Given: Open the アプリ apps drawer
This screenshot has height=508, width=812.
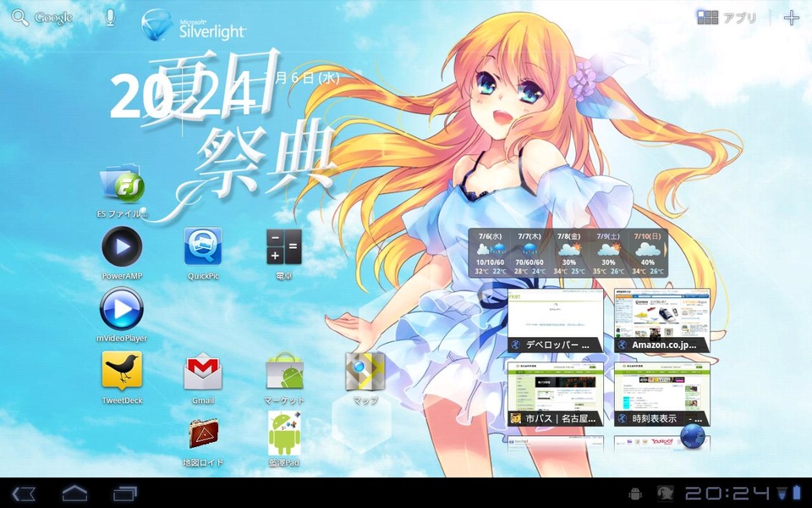Looking at the screenshot, I should (x=727, y=18).
